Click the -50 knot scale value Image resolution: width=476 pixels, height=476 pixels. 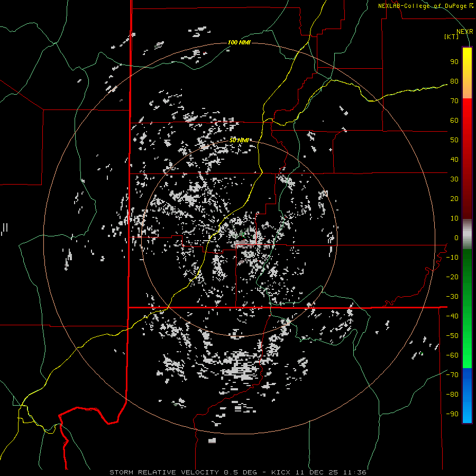coord(452,336)
